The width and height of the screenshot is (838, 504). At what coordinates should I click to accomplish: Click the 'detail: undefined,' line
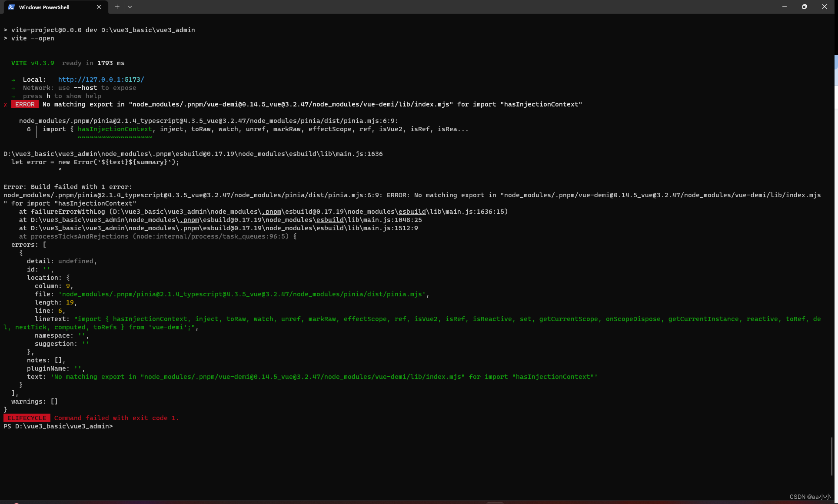tap(62, 261)
